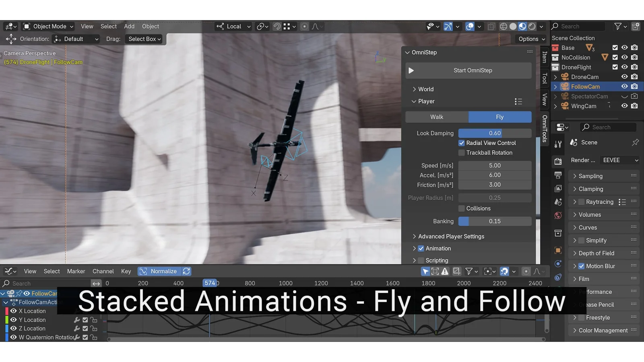Open the Marker menu in the graph editor

pos(76,271)
